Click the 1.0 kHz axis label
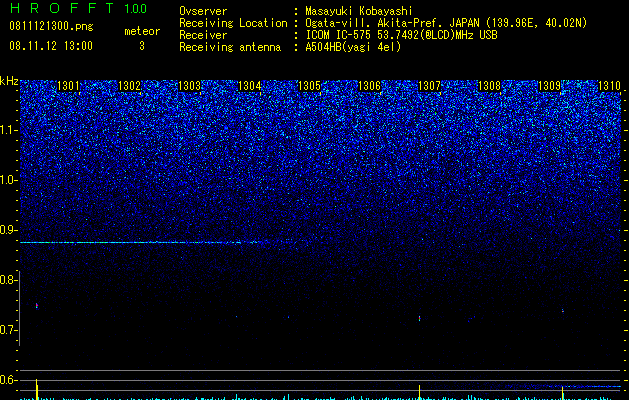Screen dimensions: 629x400 (x=8, y=180)
